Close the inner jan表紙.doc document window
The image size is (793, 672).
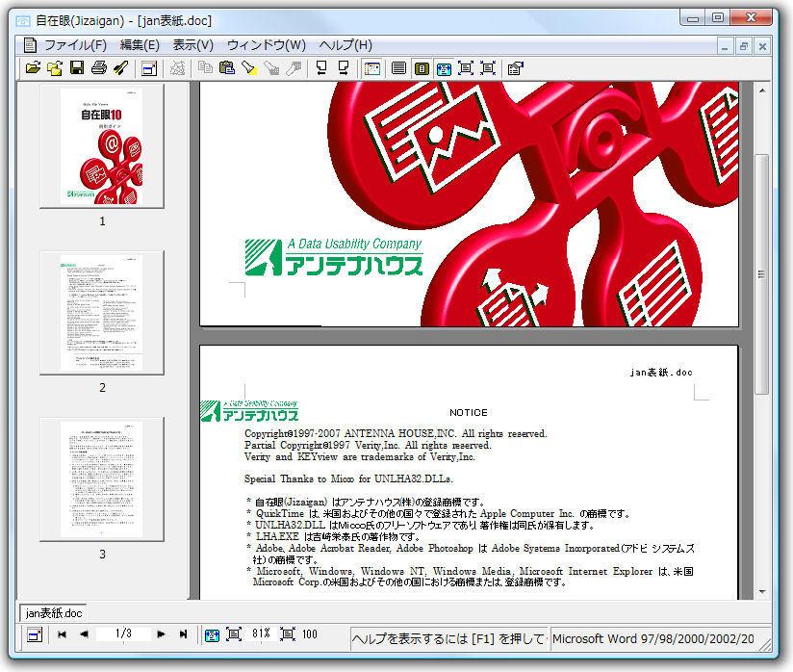click(762, 46)
